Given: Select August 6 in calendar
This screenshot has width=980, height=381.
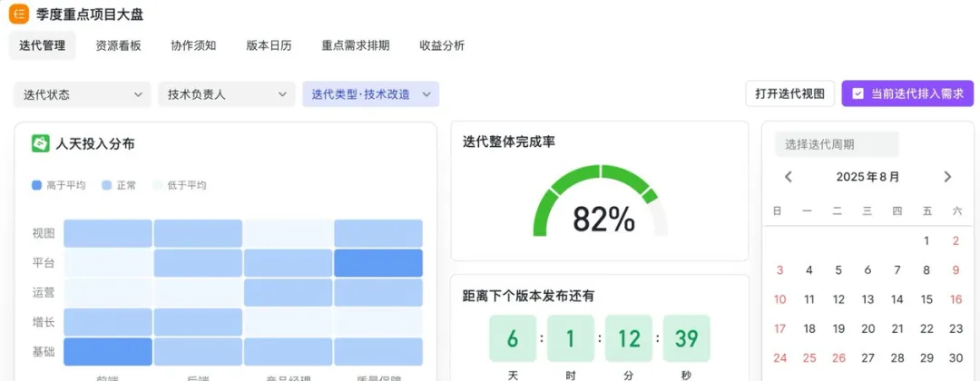Looking at the screenshot, I should pos(867,270).
